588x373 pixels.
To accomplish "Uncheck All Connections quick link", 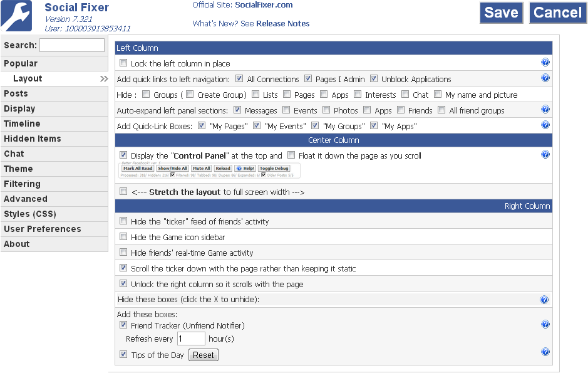I will [x=239, y=78].
